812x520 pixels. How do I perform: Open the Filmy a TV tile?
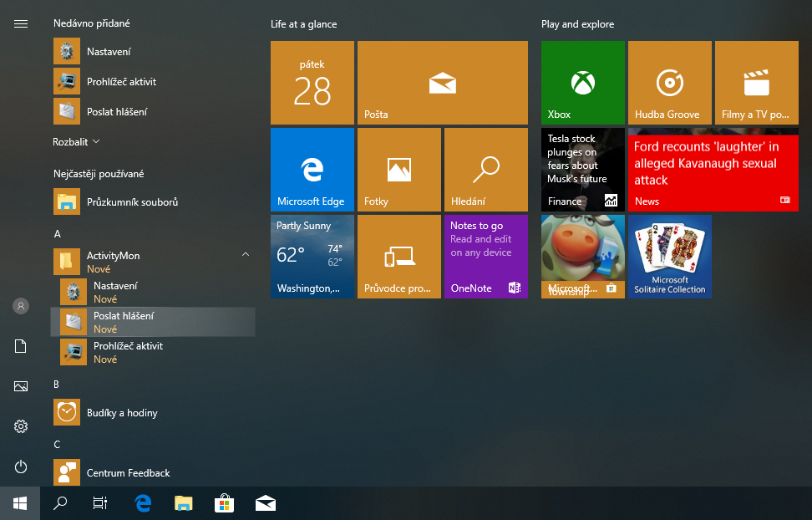[x=757, y=83]
